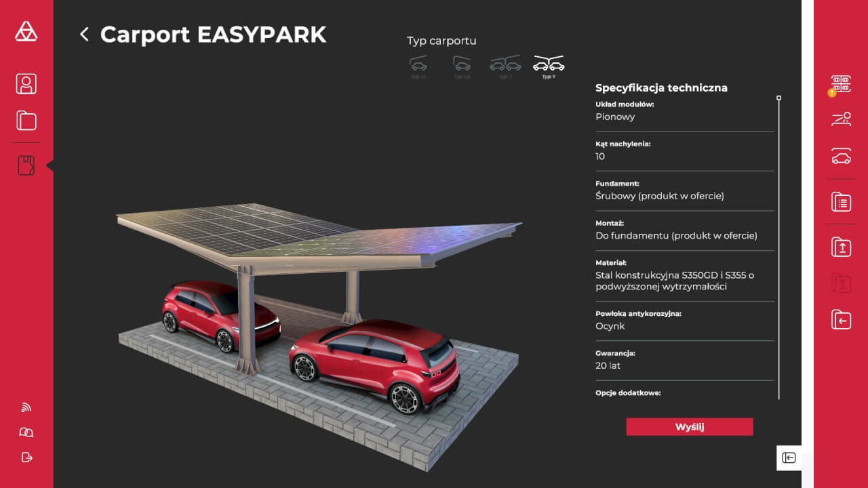This screenshot has width=868, height=488.
Task: Choose the second single-car carport type
Action: [462, 66]
